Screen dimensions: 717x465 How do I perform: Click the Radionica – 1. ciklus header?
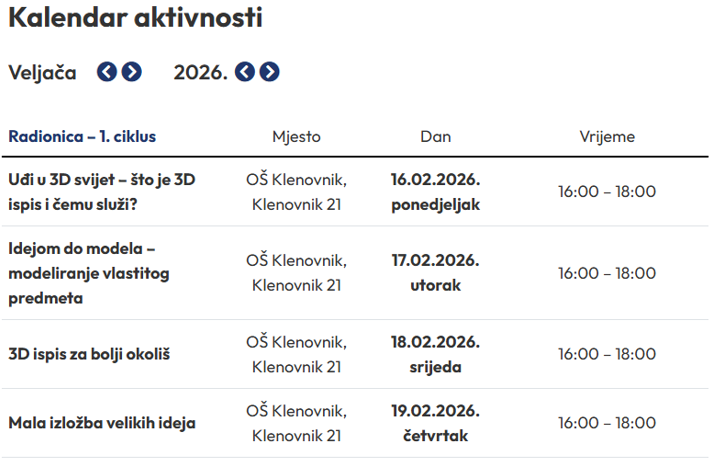click(x=82, y=136)
